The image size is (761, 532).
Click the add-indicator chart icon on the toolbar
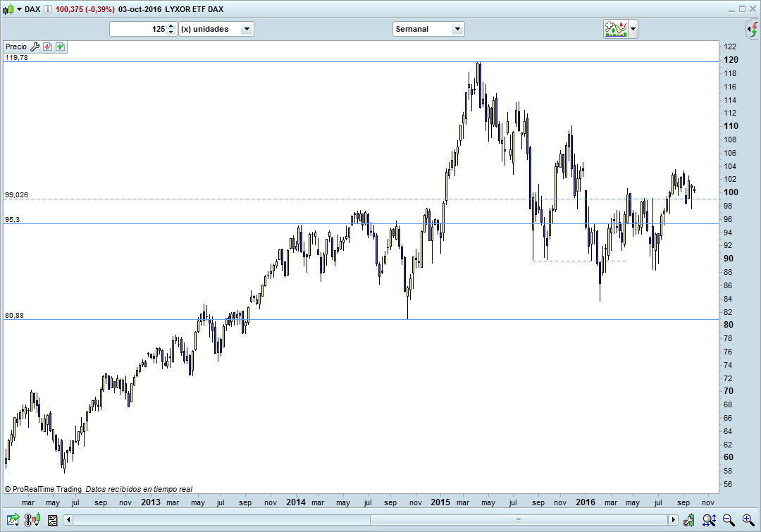616,29
